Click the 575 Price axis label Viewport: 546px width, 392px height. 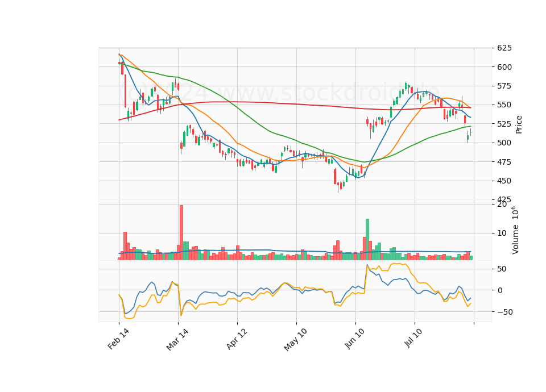504,86
